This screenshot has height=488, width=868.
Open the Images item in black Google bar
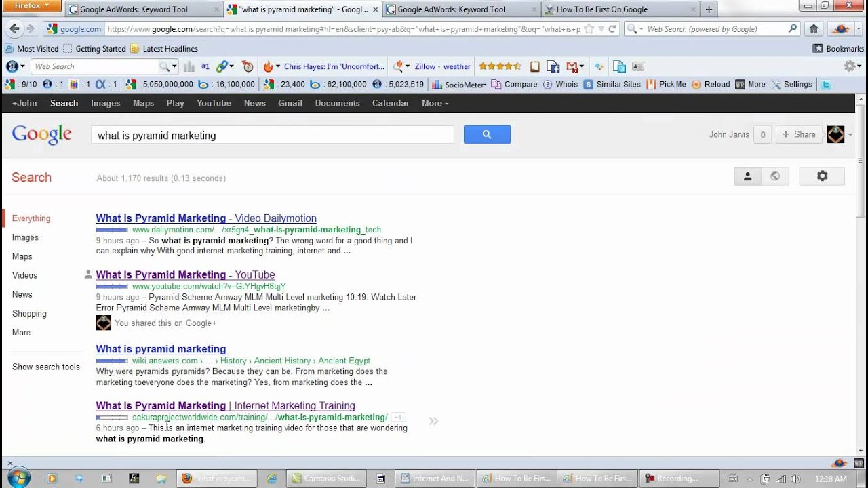point(105,103)
